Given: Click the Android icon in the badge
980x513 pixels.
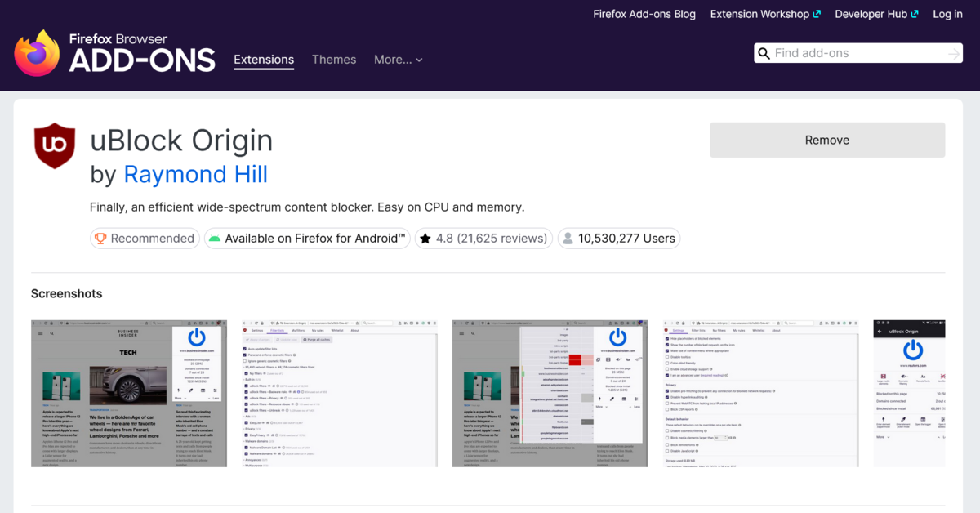Looking at the screenshot, I should 215,239.
